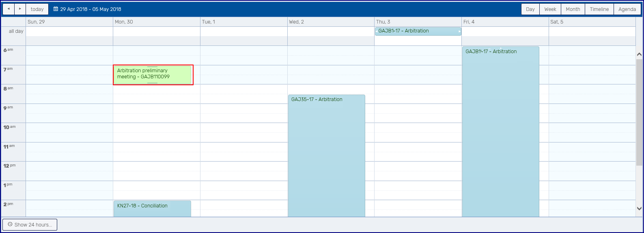Click the 10 am time label
Screen dimensions: 644x233
pyautogui.click(x=9, y=127)
